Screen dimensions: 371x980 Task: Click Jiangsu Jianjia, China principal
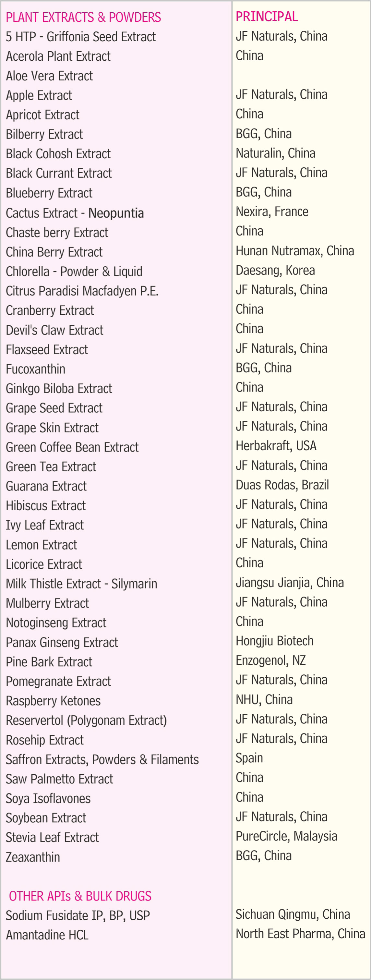tap(290, 583)
